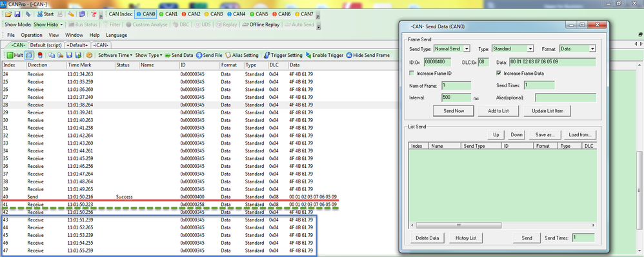The height and width of the screenshot is (257, 644).
Task: Click the Interval input field showing 500
Action: 456,98
